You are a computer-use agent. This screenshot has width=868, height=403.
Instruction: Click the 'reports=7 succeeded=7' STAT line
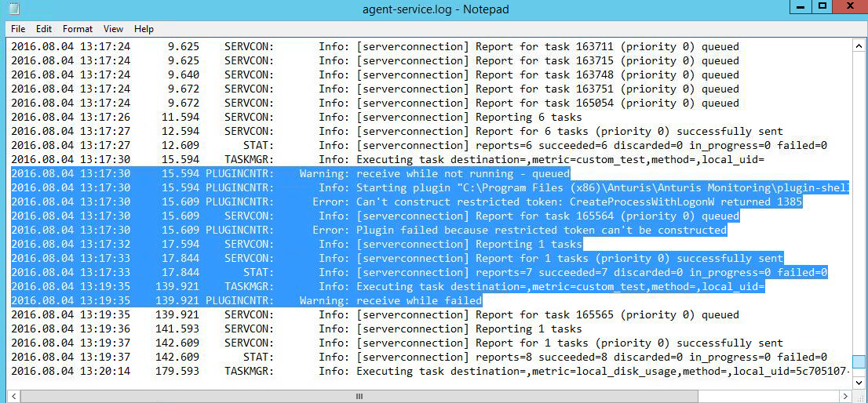419,272
